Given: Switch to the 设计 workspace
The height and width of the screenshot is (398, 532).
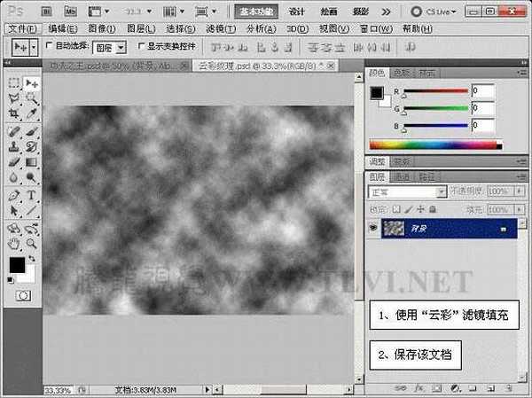Looking at the screenshot, I should [297, 12].
